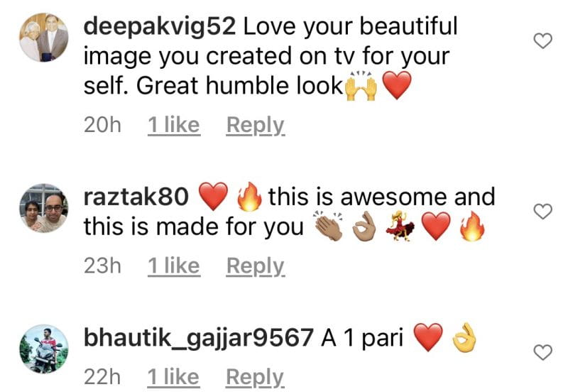Like bhautik_gajjar9567's comment via heart icon

[543, 352]
